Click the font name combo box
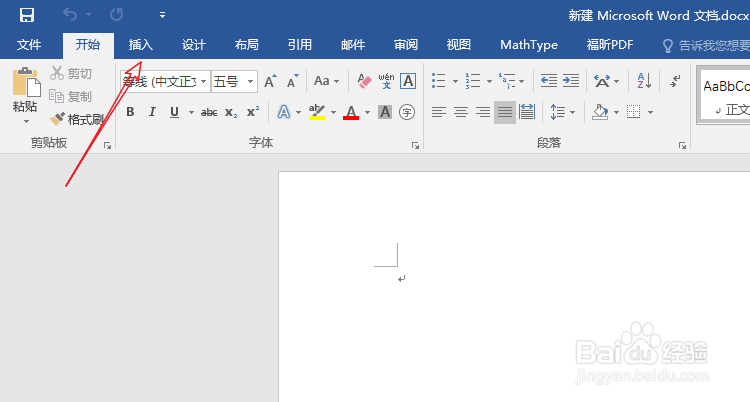The height and width of the screenshot is (402, 750). (x=165, y=81)
